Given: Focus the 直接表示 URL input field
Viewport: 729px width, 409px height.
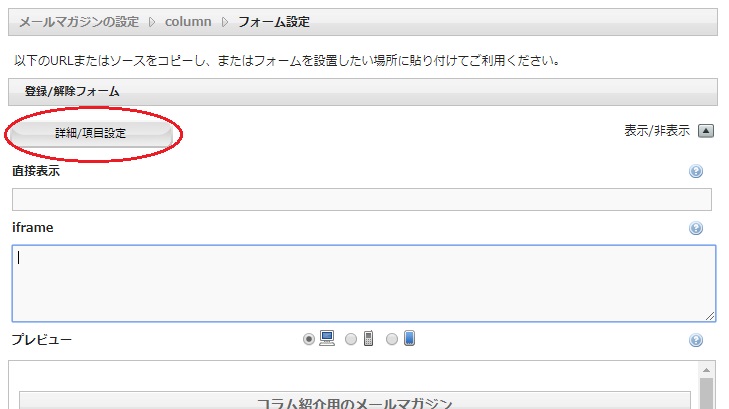Looking at the screenshot, I should click(362, 199).
